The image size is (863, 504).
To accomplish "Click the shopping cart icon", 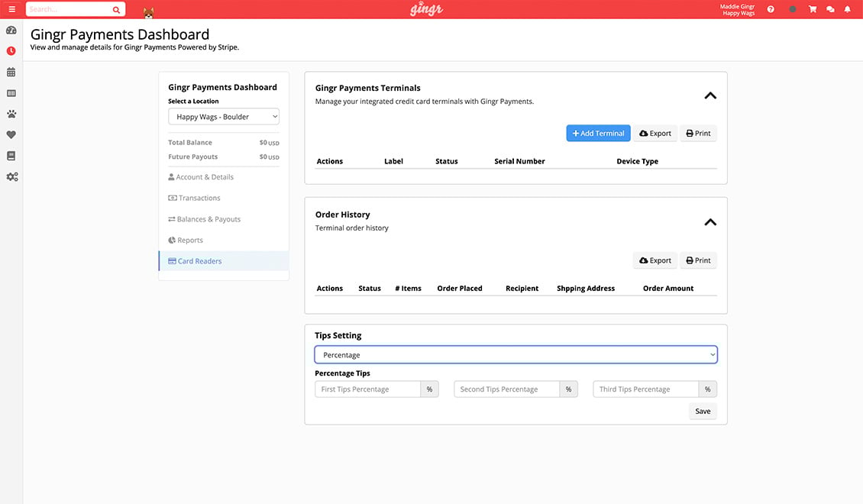I will (x=813, y=9).
